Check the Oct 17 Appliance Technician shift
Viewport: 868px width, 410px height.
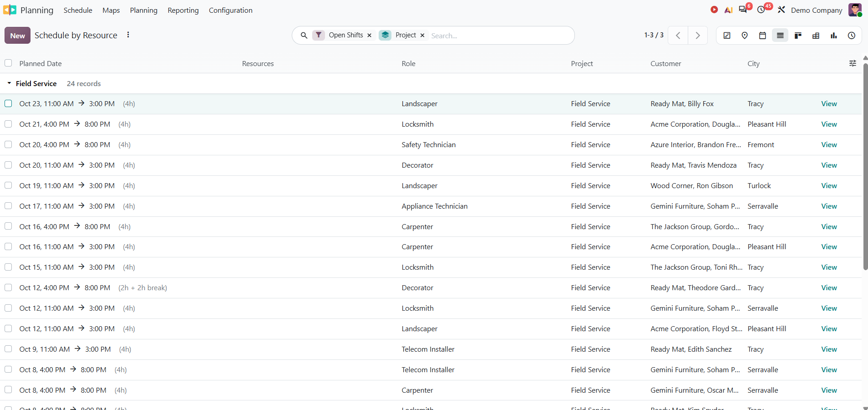[x=8, y=206]
